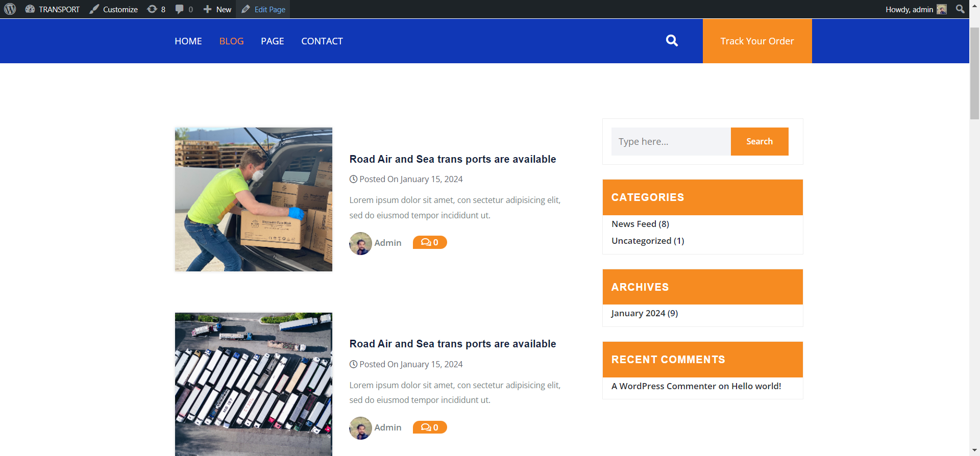Click the orange Search button in sidebar
Screen dimensions: 980x456
[759, 141]
